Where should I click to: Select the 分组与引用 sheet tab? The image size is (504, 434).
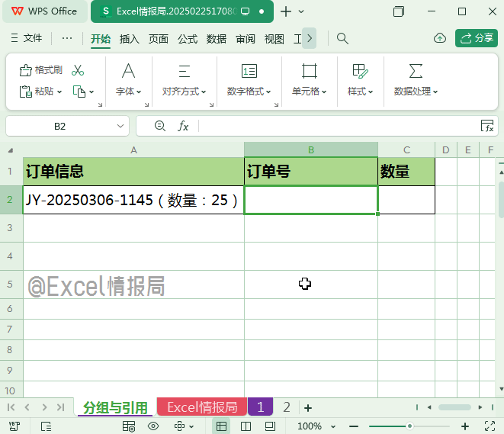tap(115, 407)
